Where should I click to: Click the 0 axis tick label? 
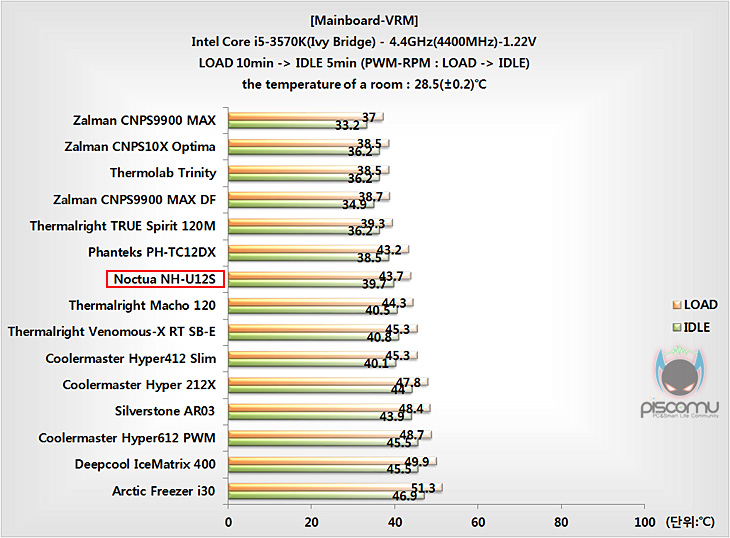point(228,522)
